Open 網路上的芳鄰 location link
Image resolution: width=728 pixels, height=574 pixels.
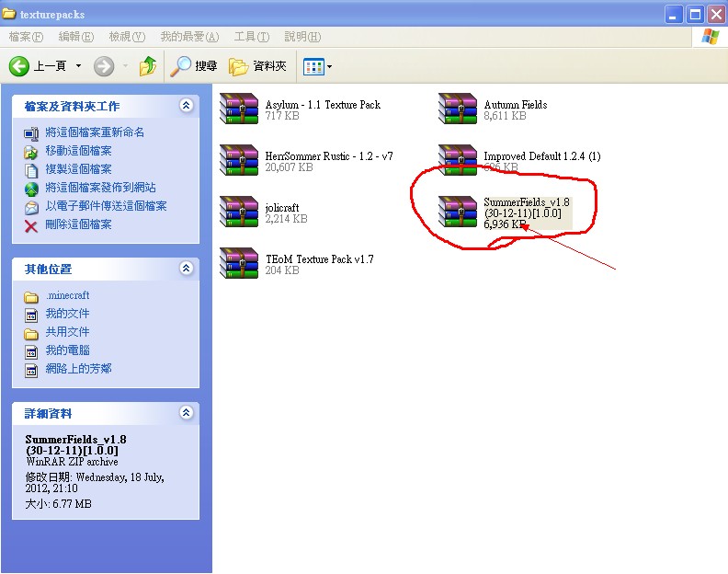78,369
